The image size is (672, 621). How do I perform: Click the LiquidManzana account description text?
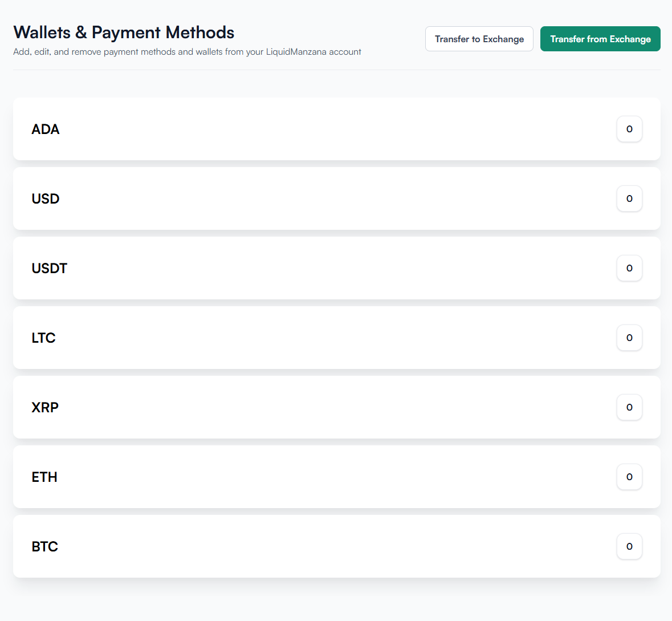(x=187, y=52)
